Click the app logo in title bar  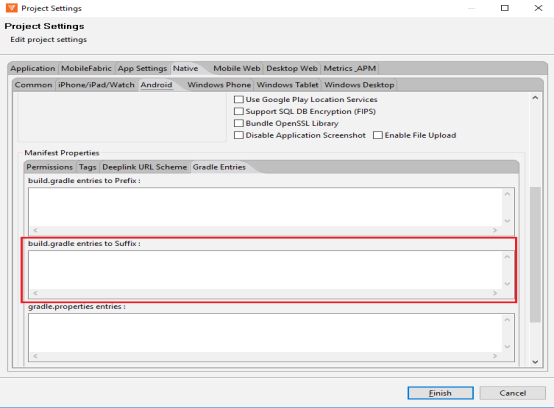tap(11, 8)
